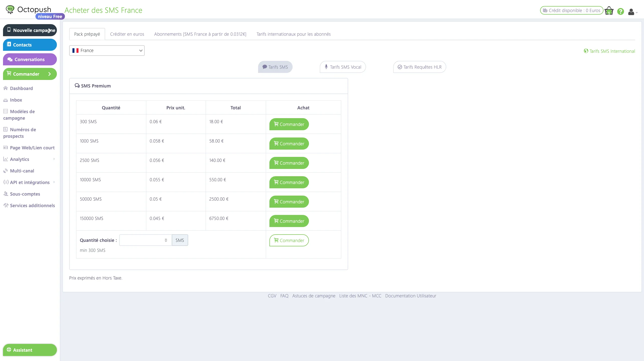The image size is (644, 361).
Task: Open the shopping basket icon
Action: [609, 11]
